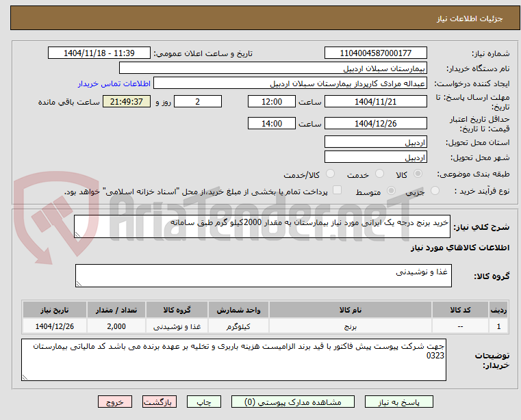Click the غذا و نوشیدنی table cell

[x=177, y=326]
